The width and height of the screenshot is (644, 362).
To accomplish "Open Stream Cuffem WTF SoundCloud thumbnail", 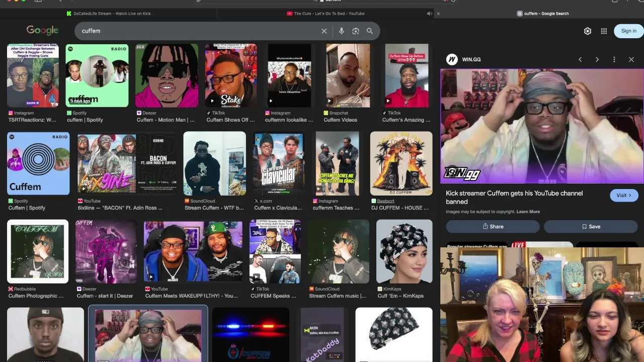I will pos(214,163).
